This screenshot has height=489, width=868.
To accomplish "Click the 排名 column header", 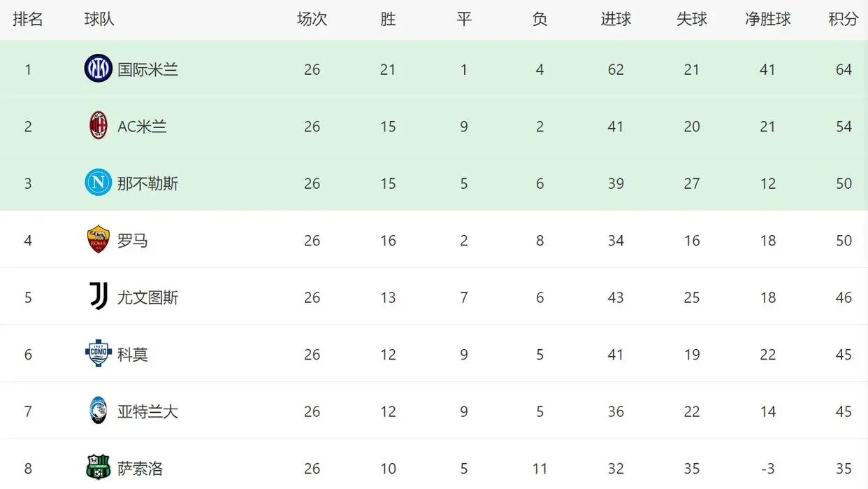I will coord(28,20).
